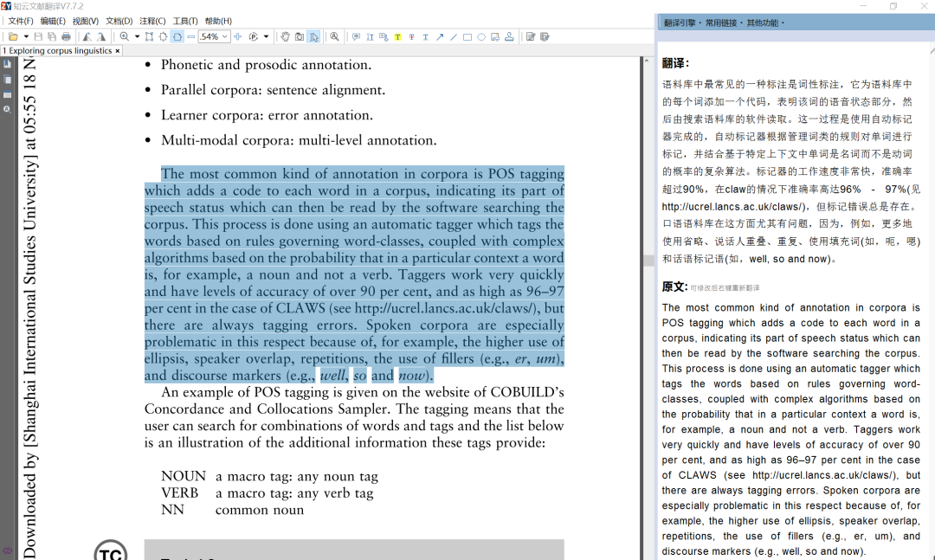Click the zoom in magnifier tool
Viewport: 935px width, 560px height.
pos(124,37)
